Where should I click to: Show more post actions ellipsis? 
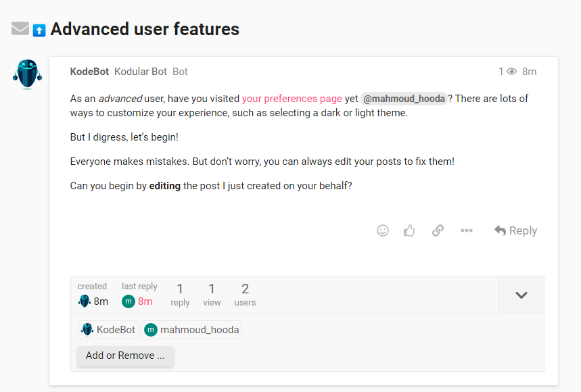pyautogui.click(x=467, y=230)
